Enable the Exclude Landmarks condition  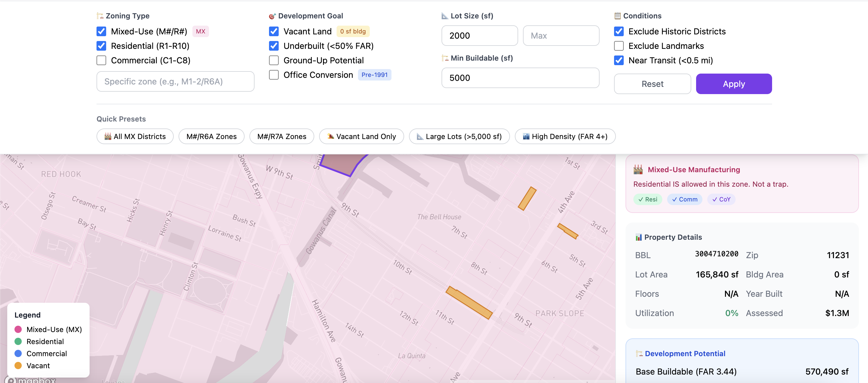(619, 46)
